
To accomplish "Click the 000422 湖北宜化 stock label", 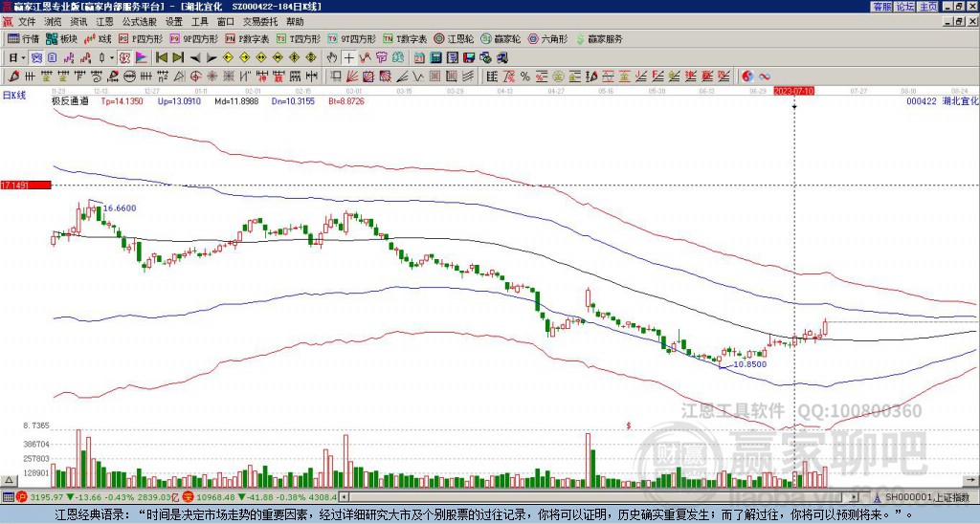I will coord(943,100).
